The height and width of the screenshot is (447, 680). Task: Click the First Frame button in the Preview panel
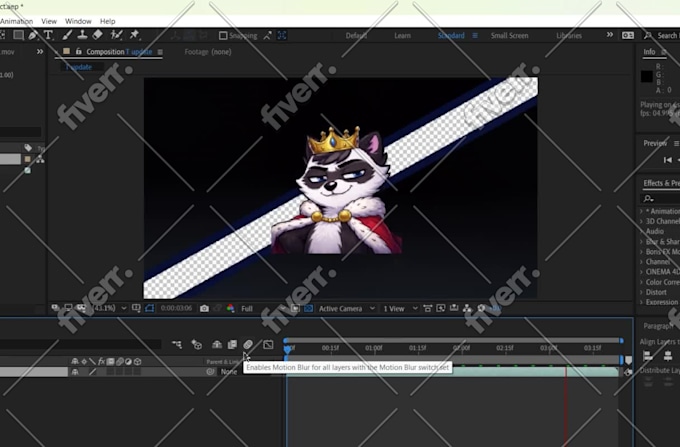[667, 160]
